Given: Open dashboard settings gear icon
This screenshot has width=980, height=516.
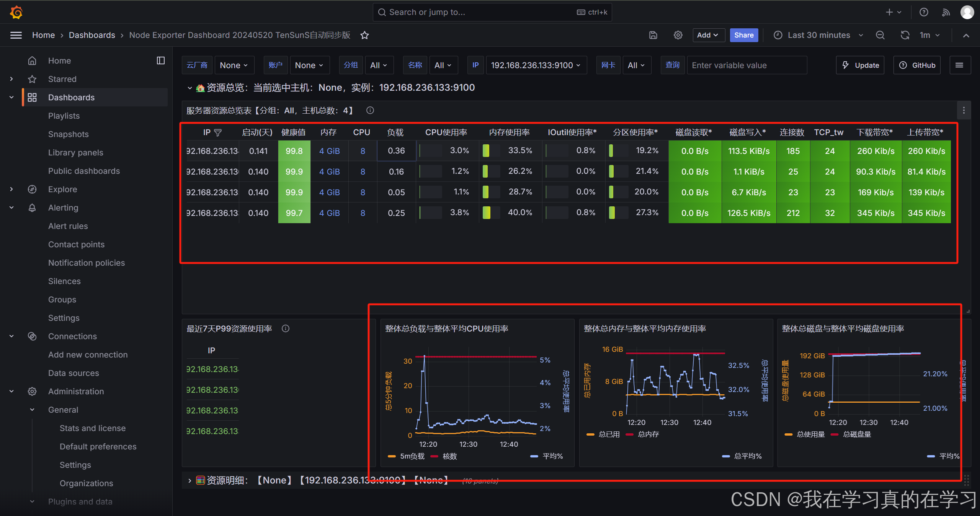Looking at the screenshot, I should (x=678, y=35).
